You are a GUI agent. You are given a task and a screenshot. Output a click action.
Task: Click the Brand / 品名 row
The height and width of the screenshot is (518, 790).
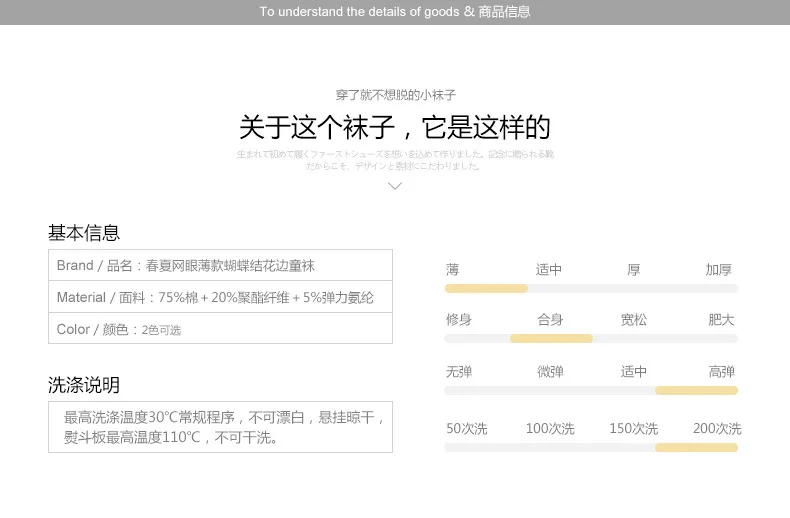click(x=220, y=265)
